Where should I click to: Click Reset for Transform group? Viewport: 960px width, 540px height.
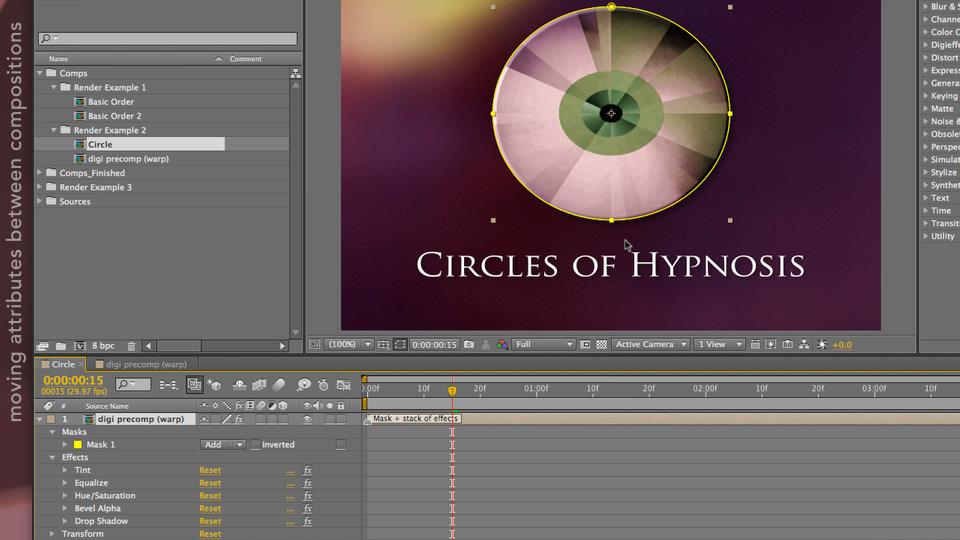[210, 534]
